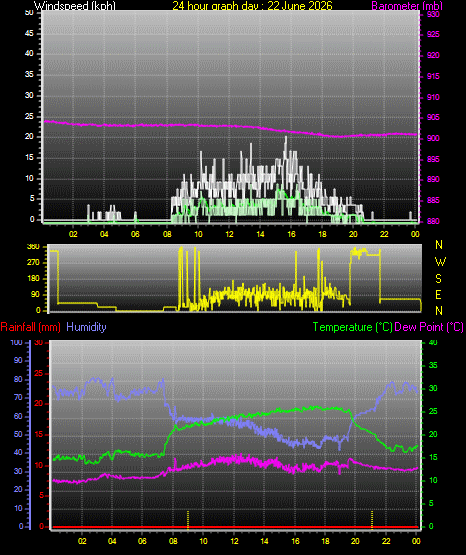The height and width of the screenshot is (555, 466).
Task: Click the yellow dotted marker near hour 09
Action: (x=188, y=520)
